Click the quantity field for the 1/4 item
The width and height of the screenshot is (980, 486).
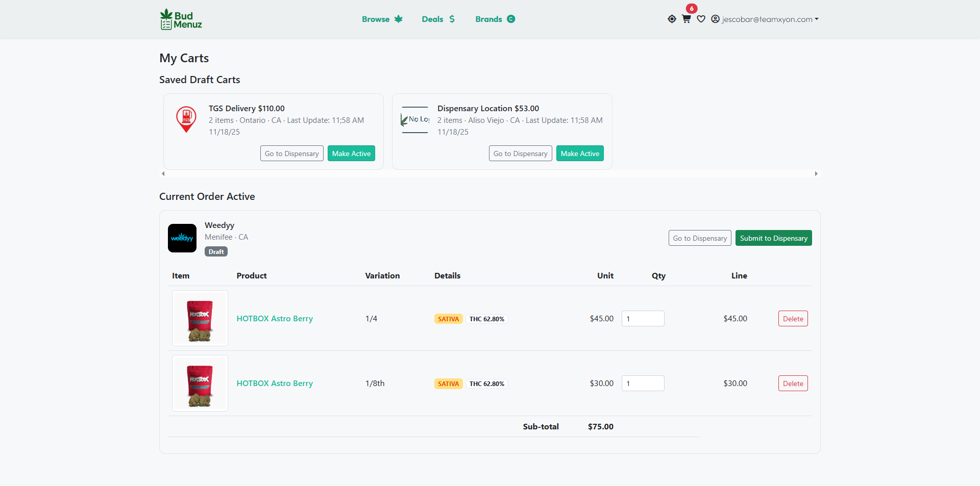click(643, 318)
